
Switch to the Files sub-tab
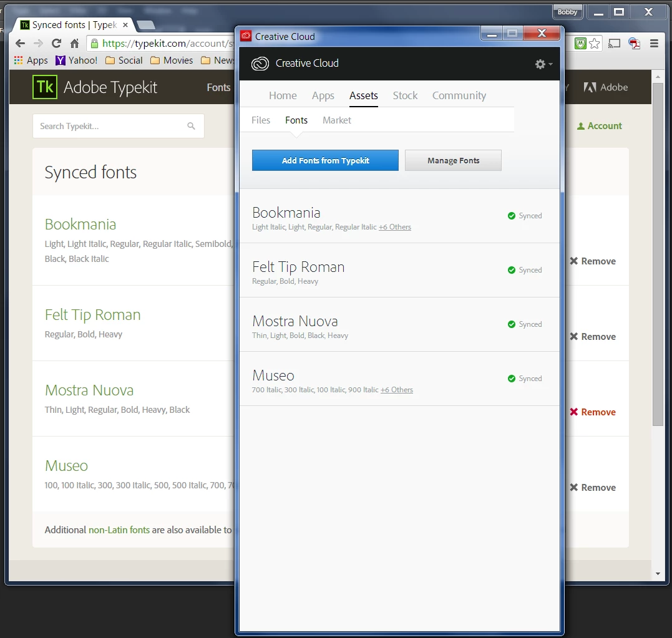(261, 120)
